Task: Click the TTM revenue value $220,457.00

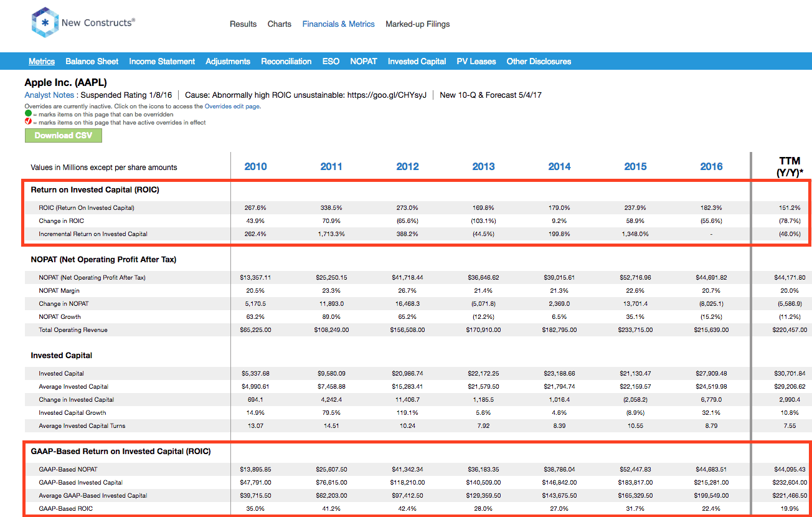Action: point(788,330)
